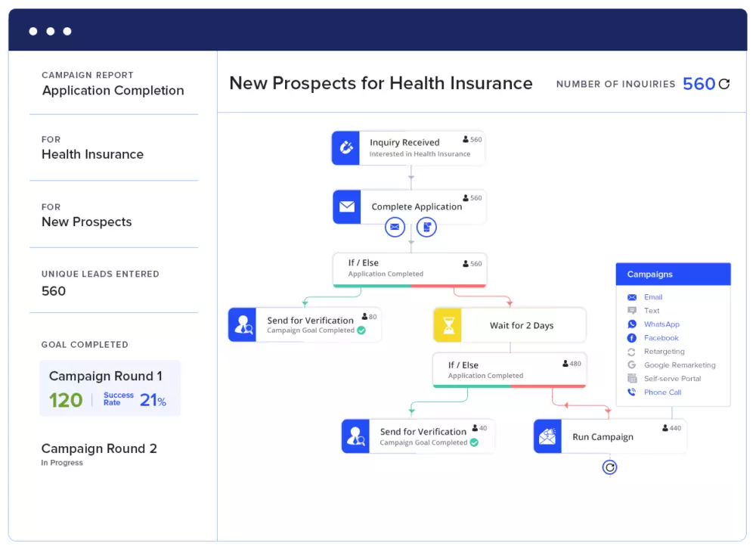Open the Campaign Round 1 result card
756x549 pixels.
tap(110, 389)
